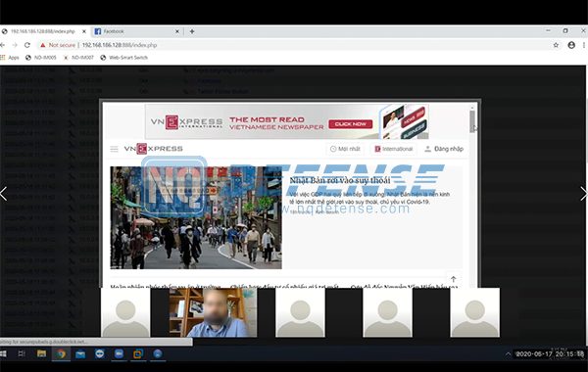Open the Mail app on the taskbar
Viewport: 588px width, 372px height.
(x=80, y=353)
